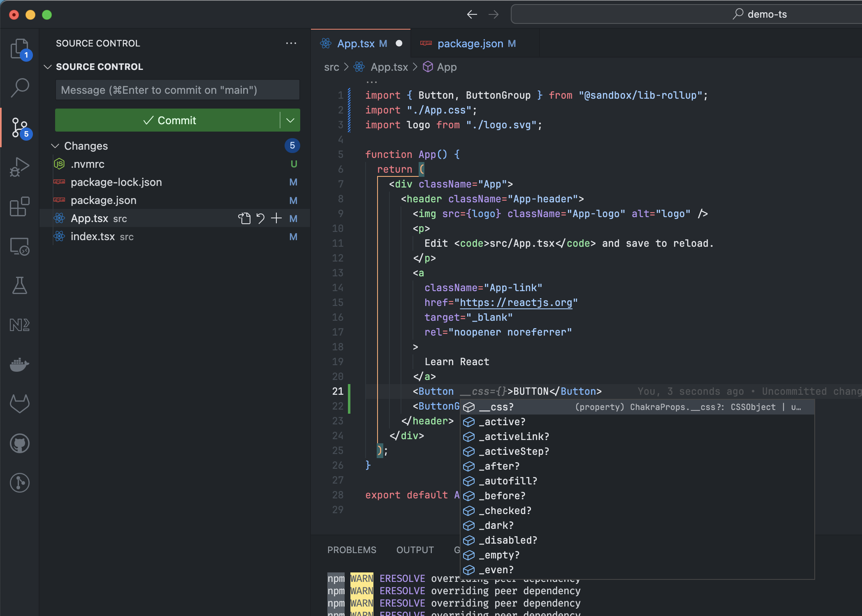
Task: Click the https://reactjs.org link in the editor
Action: click(x=516, y=302)
